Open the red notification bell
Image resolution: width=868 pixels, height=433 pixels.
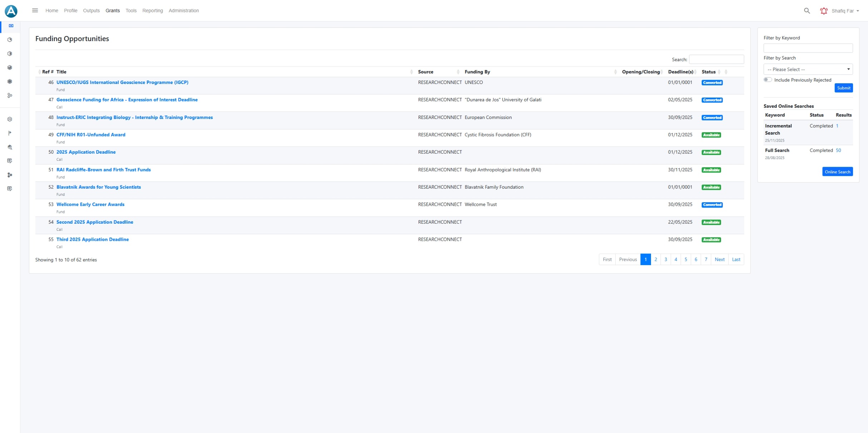824,11
